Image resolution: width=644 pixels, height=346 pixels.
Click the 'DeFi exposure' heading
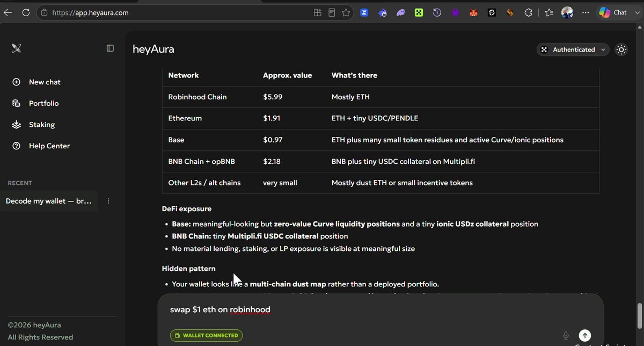[x=187, y=208]
